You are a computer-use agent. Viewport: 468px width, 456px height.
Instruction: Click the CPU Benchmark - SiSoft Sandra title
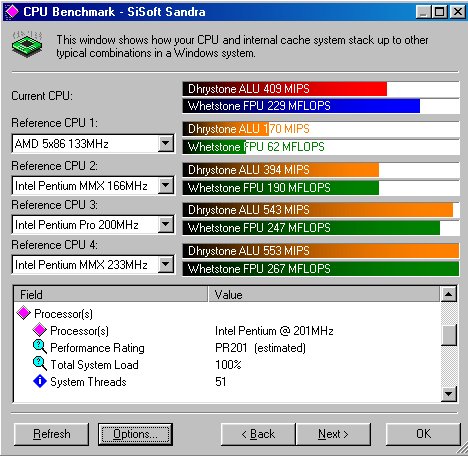coord(114,12)
